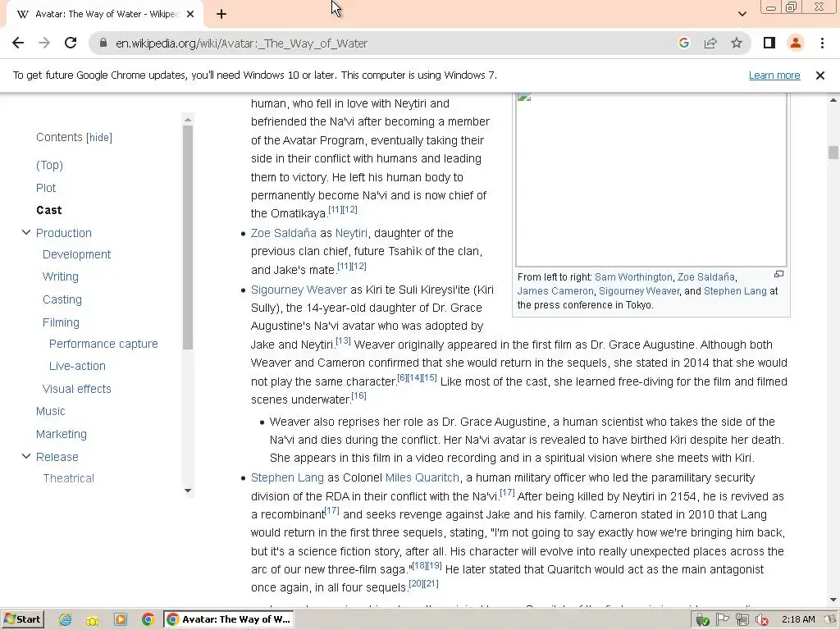The image size is (840, 630).
Task: Go to the Visual effects subsection
Action: tap(76, 389)
